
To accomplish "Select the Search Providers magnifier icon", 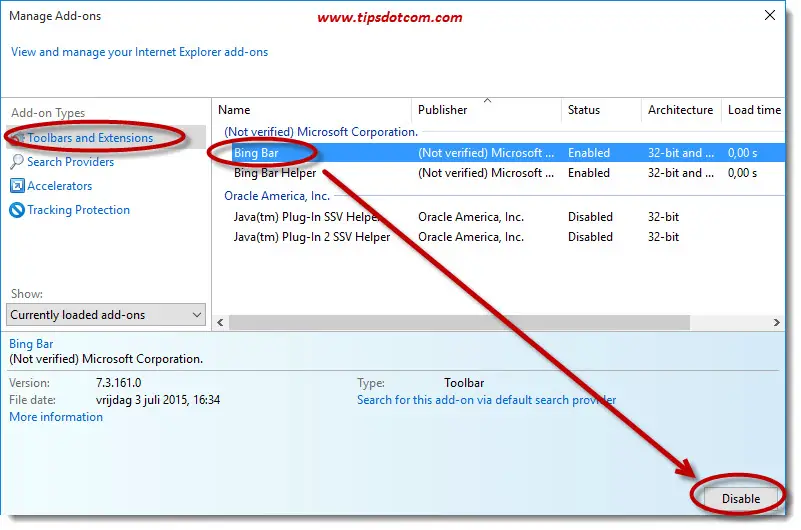I will [x=16, y=162].
